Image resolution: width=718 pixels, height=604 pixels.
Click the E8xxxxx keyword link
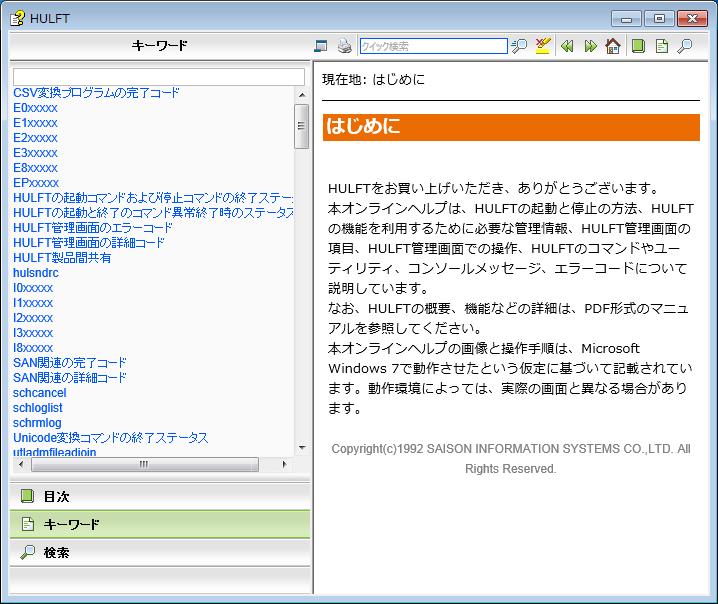tap(35, 168)
